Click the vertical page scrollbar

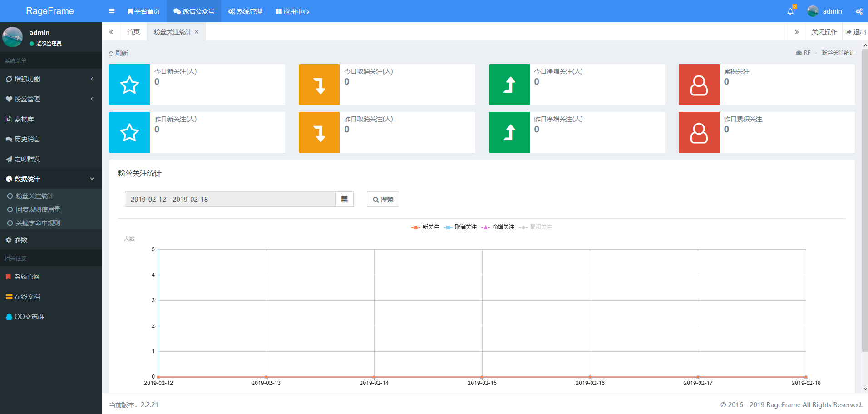[865, 200]
